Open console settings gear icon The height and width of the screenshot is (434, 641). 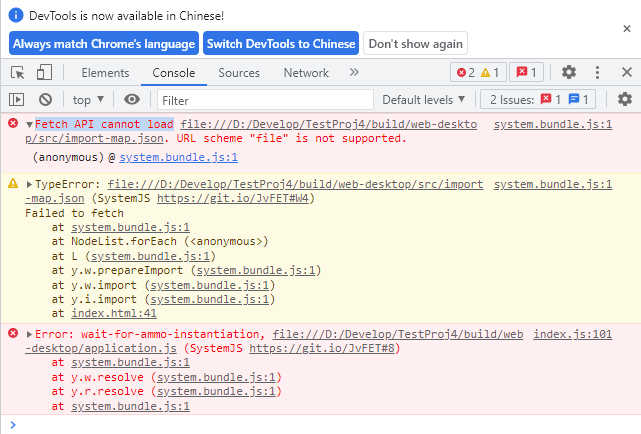click(x=625, y=99)
